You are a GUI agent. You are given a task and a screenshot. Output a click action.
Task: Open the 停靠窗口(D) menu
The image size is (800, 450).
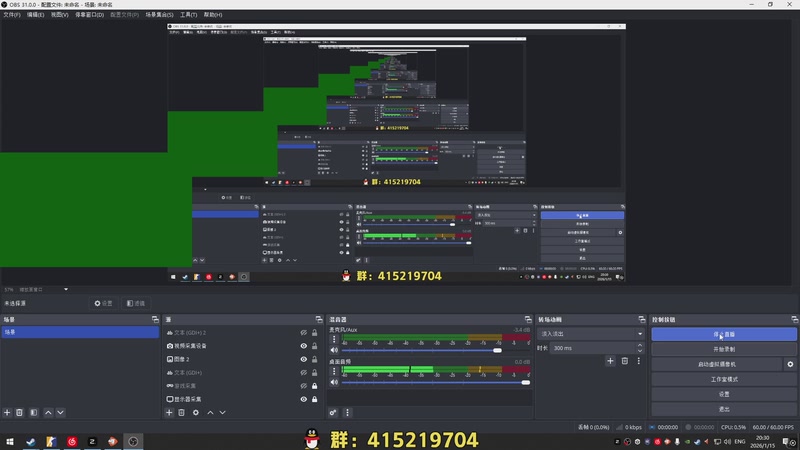pyautogui.click(x=89, y=15)
